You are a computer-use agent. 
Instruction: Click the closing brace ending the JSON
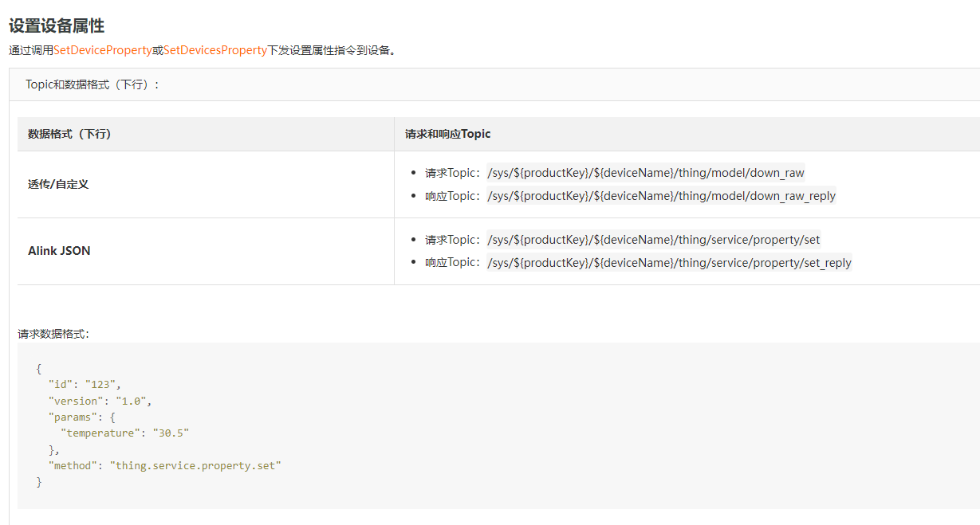click(x=39, y=481)
